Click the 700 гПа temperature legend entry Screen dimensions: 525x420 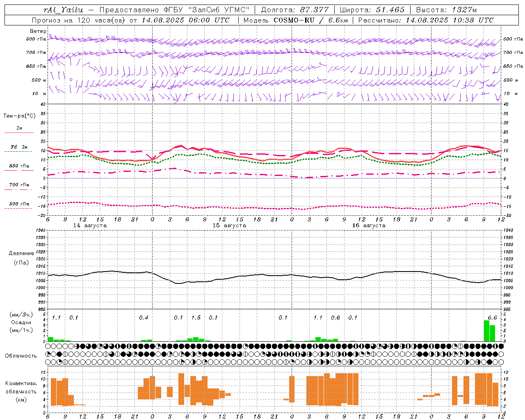tap(19, 185)
